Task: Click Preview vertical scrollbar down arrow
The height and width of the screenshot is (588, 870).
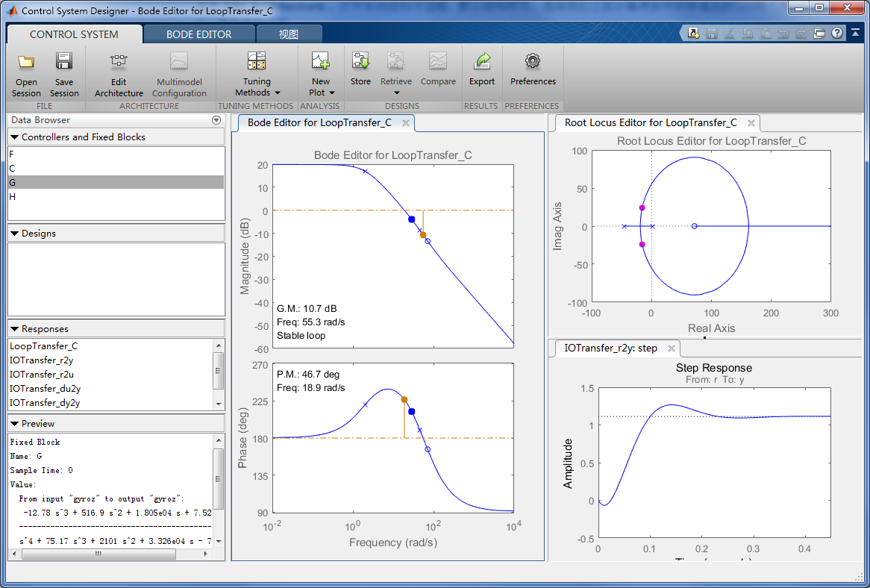Action: pos(219,541)
